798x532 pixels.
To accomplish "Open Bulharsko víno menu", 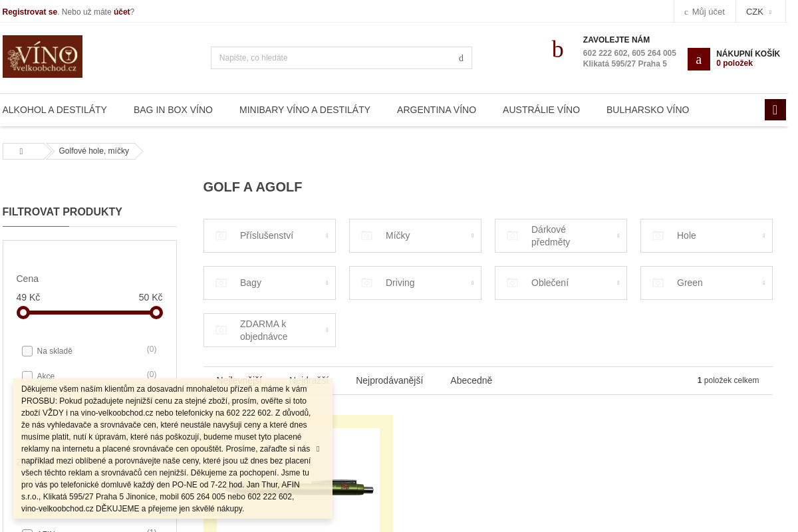I will pyautogui.click(x=648, y=110).
